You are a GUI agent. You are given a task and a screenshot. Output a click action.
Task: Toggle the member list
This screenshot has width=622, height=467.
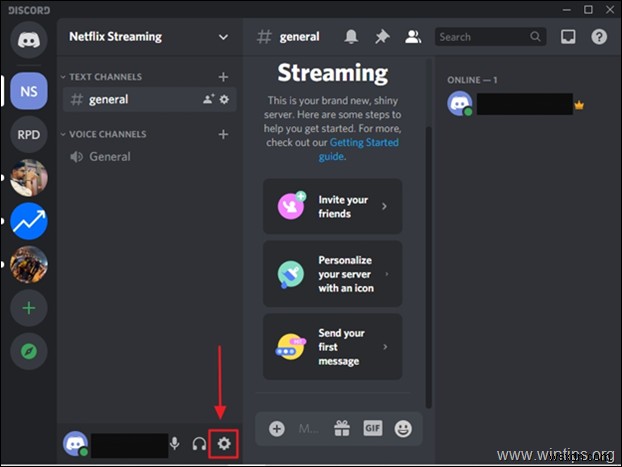413,37
